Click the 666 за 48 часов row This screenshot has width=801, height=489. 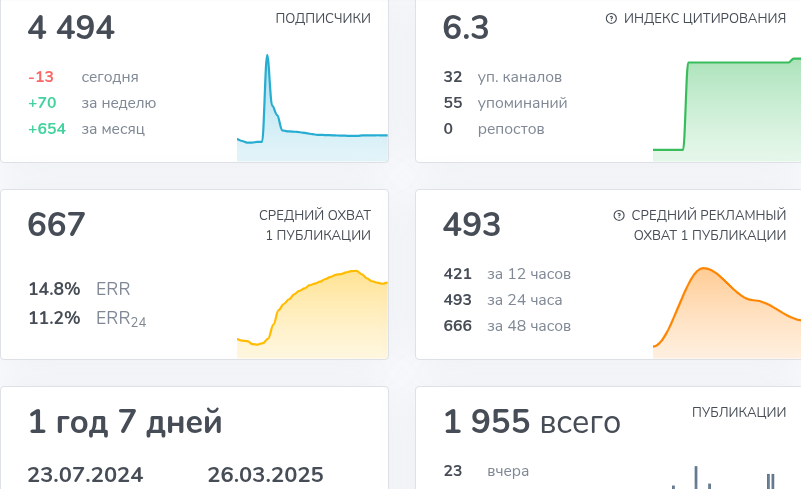pyautogui.click(x=507, y=326)
